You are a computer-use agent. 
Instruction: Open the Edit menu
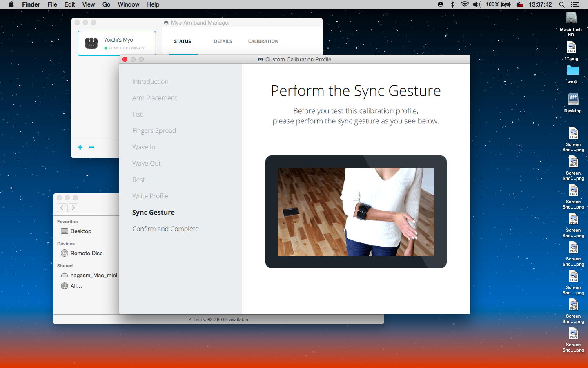[70, 4]
